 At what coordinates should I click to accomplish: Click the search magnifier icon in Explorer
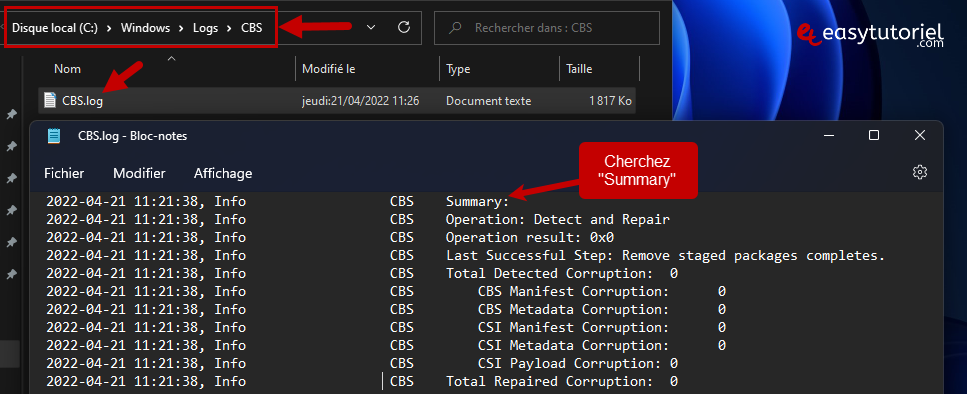pos(455,28)
